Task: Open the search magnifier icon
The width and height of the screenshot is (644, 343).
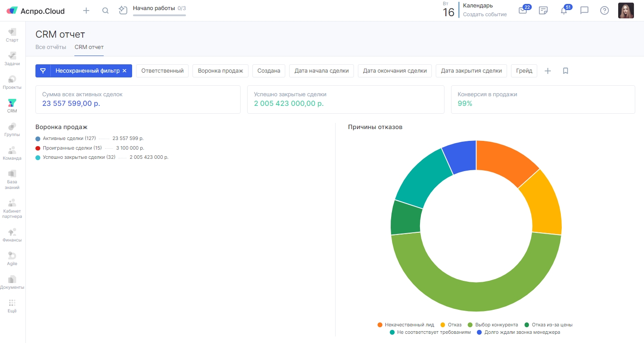Action: pyautogui.click(x=105, y=10)
